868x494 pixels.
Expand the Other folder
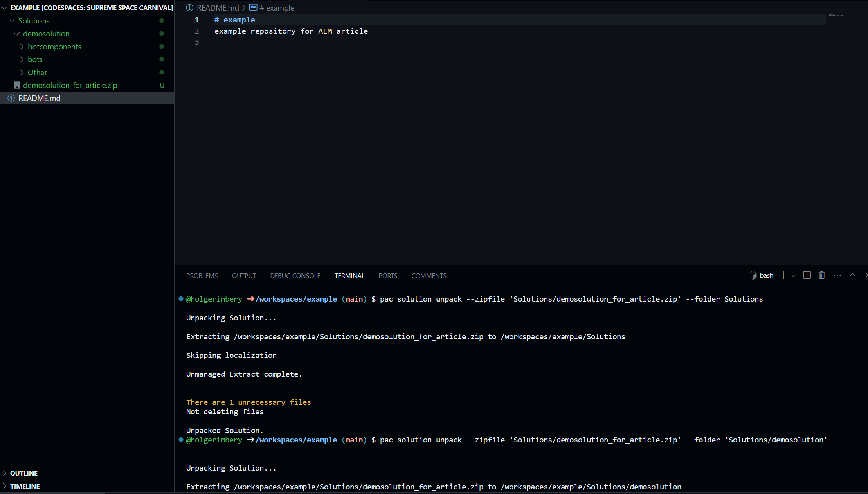(22, 72)
